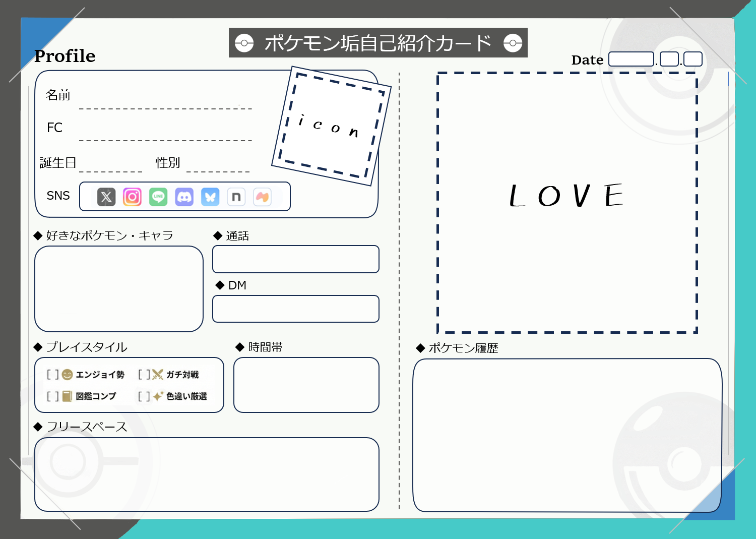
Task: Click the note 'n' SNS icon
Action: (236, 197)
